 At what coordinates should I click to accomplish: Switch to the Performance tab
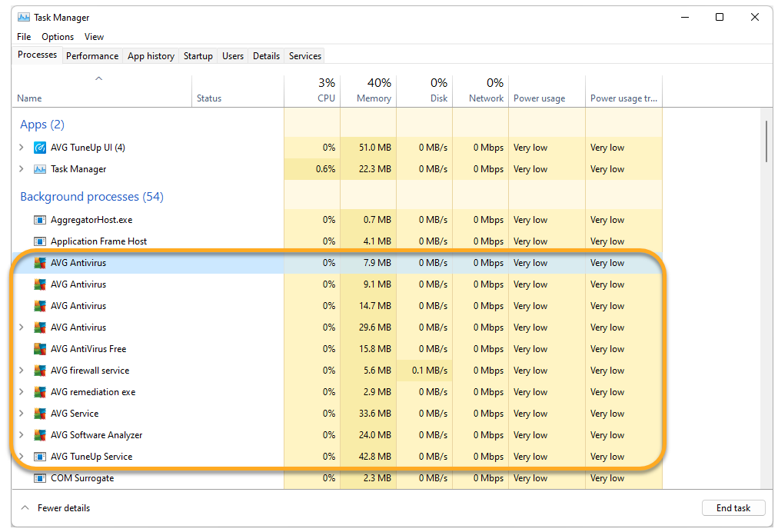point(92,56)
